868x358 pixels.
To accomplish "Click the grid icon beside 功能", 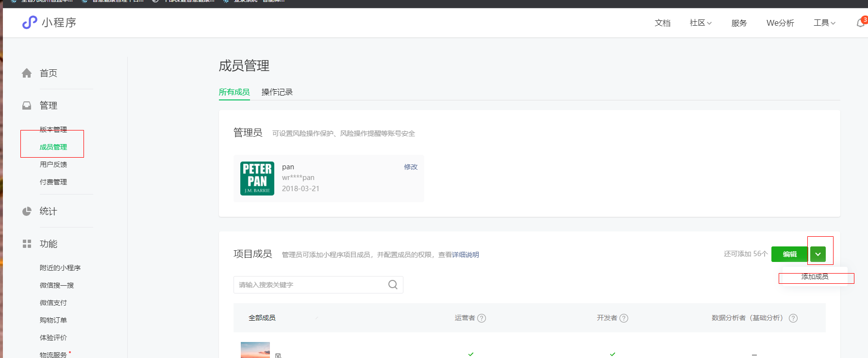I will pyautogui.click(x=27, y=244).
